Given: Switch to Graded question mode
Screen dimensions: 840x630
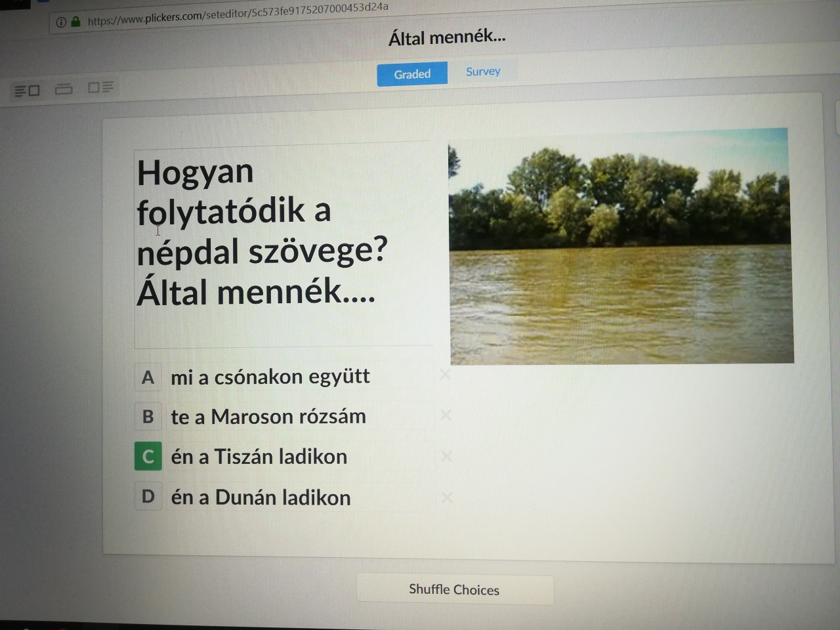Looking at the screenshot, I should click(x=412, y=74).
